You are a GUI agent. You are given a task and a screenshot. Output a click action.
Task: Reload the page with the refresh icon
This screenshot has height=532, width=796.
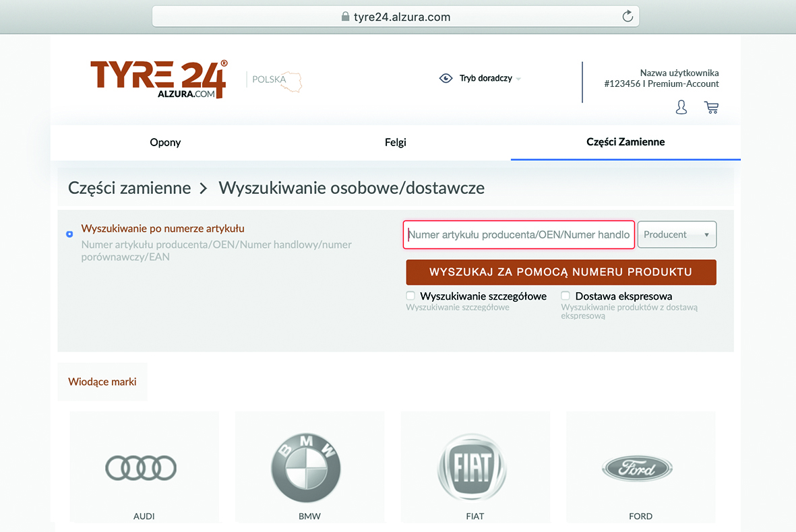coord(627,16)
